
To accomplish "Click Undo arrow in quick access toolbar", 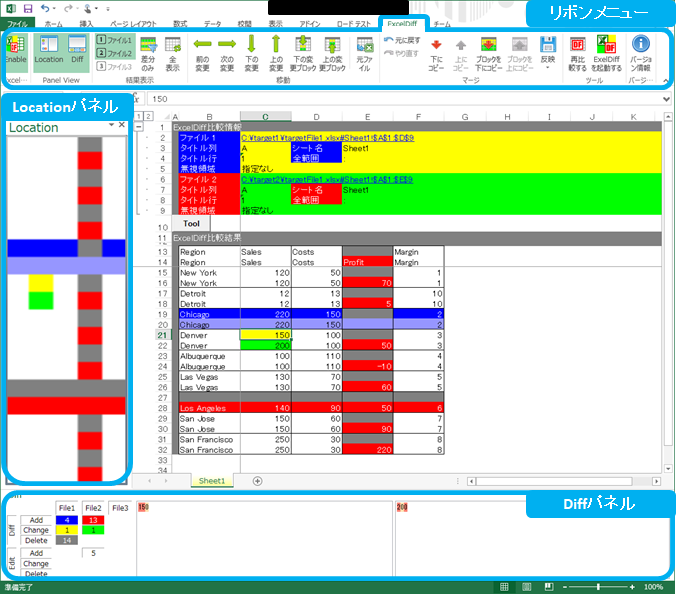I will [45, 8].
